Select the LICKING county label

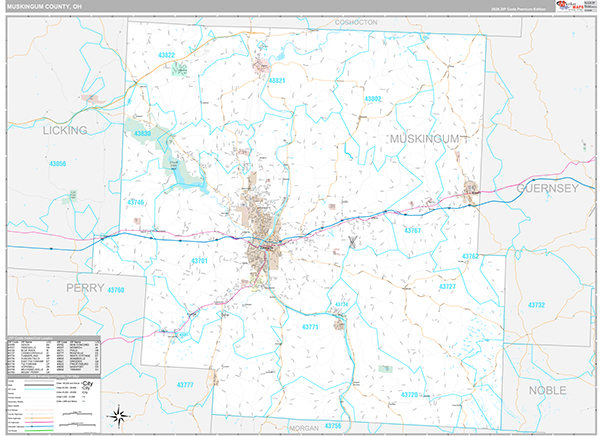pos(65,131)
